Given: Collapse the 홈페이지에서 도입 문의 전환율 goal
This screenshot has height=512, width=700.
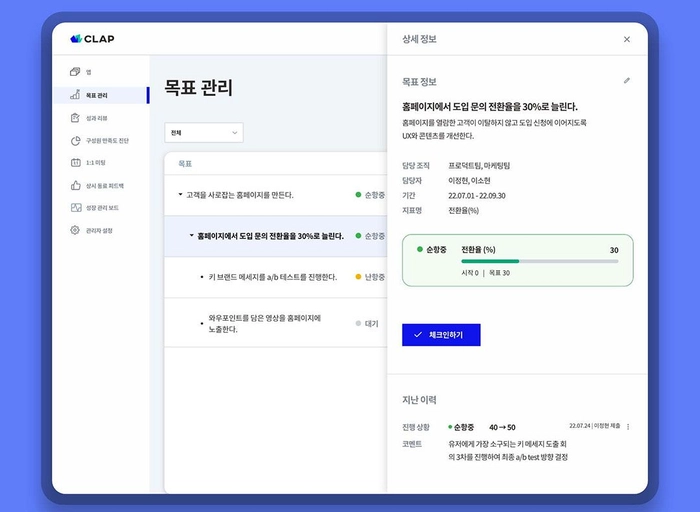Looking at the screenshot, I should coord(192,236).
